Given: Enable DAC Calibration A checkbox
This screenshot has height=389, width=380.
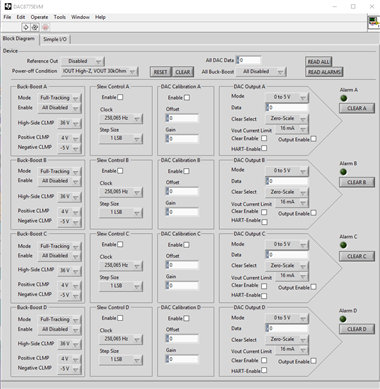Looking at the screenshot, I should tap(187, 98).
